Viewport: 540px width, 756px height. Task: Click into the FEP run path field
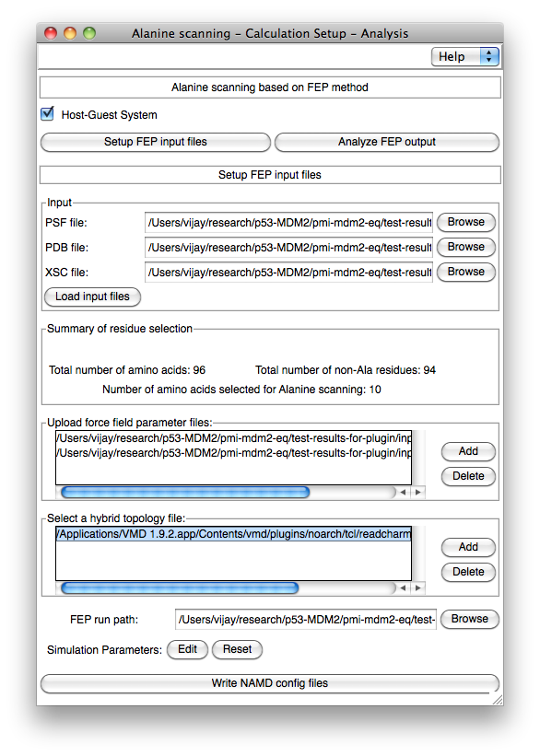click(305, 620)
